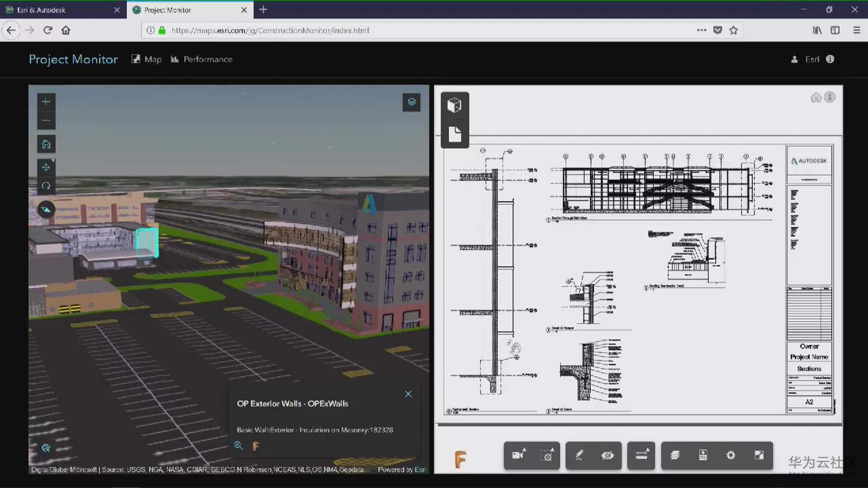Open the header info icon next to Esri

point(830,59)
